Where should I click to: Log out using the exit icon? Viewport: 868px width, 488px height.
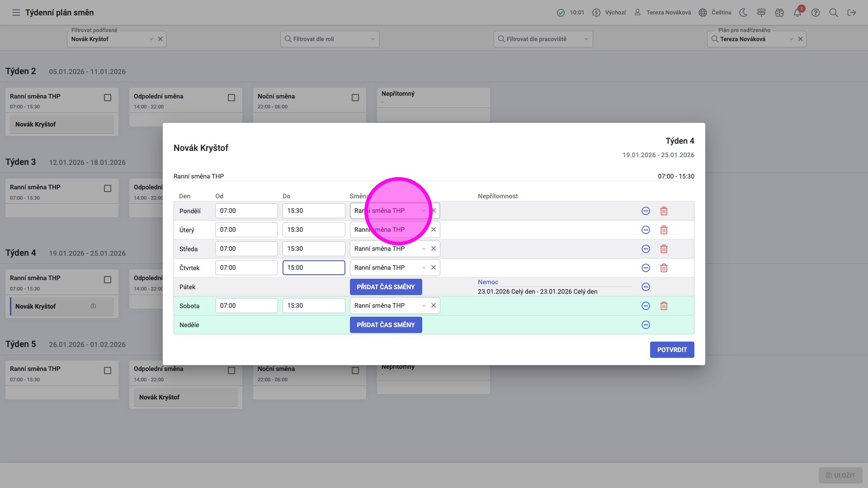point(851,13)
